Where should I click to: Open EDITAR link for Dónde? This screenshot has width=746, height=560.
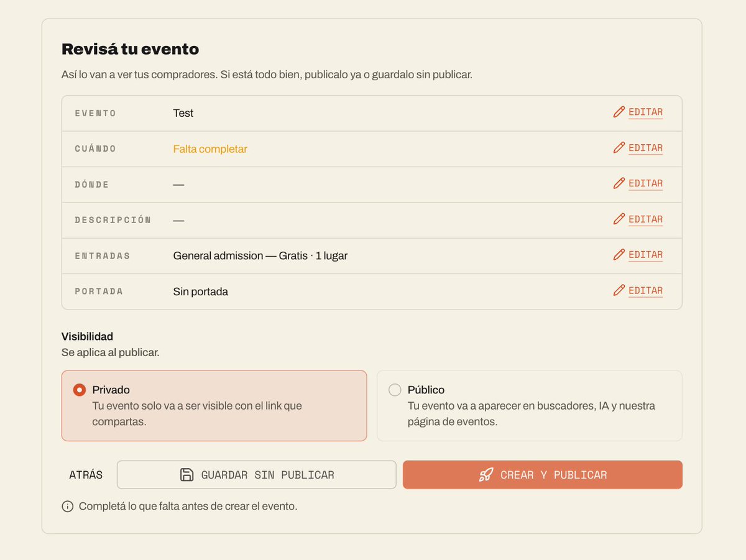click(645, 183)
